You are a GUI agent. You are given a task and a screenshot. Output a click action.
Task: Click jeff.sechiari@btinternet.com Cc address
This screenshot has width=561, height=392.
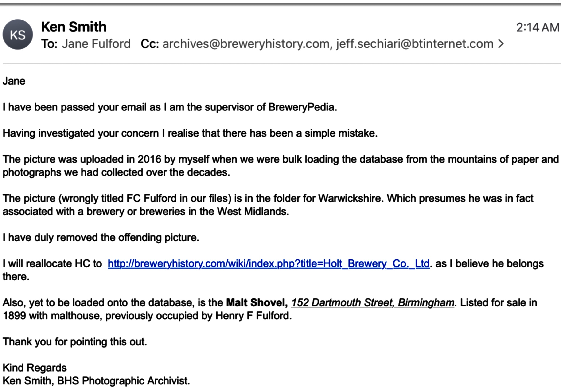pyautogui.click(x=415, y=44)
